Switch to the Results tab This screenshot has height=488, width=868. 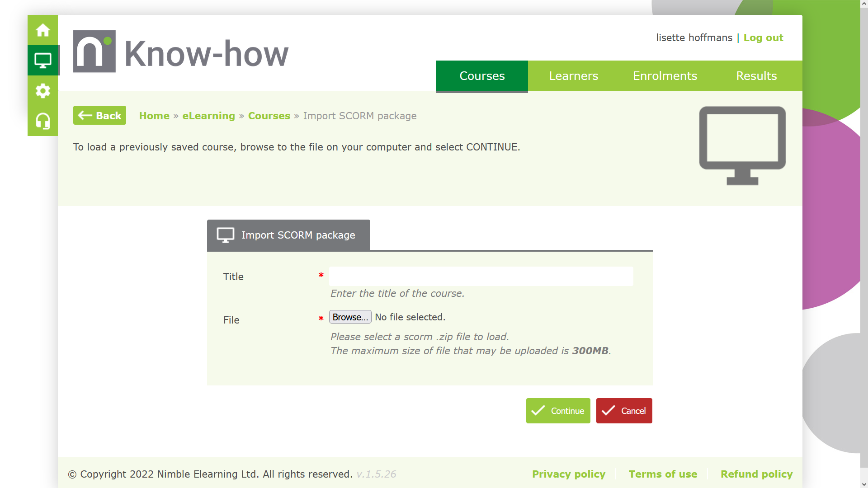[x=756, y=76]
